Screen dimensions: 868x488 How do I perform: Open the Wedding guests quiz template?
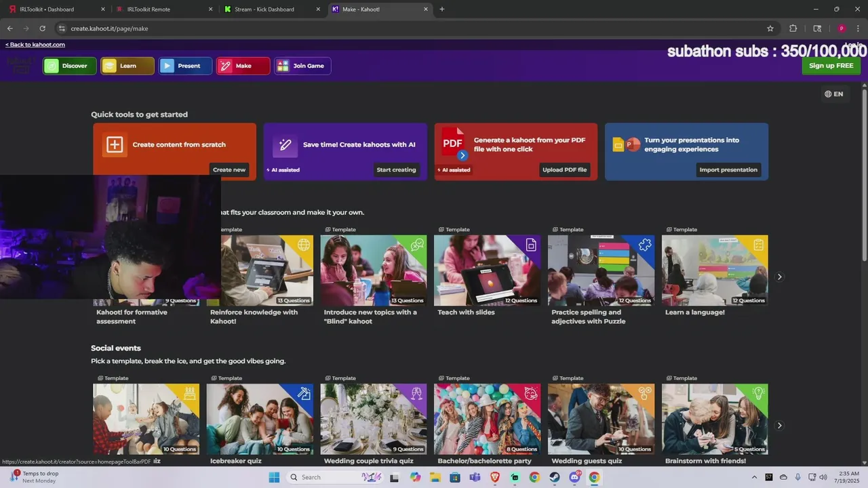tap(601, 419)
